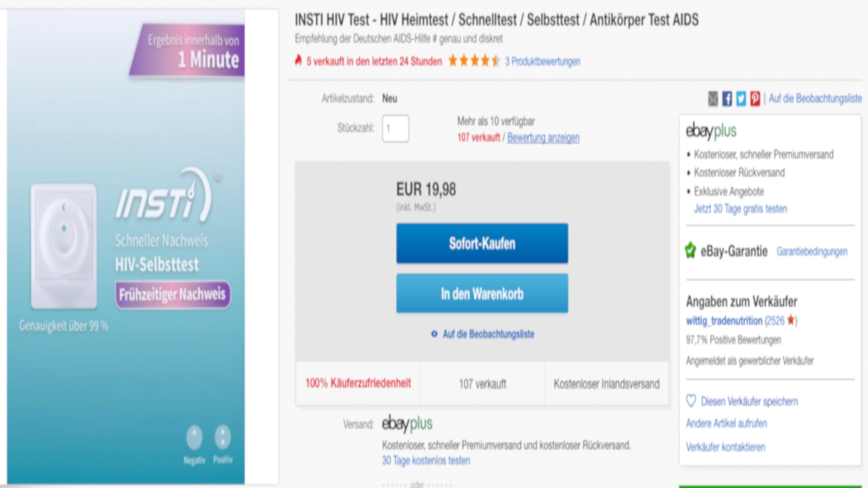
Task: Click the eBay-Garantie shield icon
Action: [x=691, y=251]
